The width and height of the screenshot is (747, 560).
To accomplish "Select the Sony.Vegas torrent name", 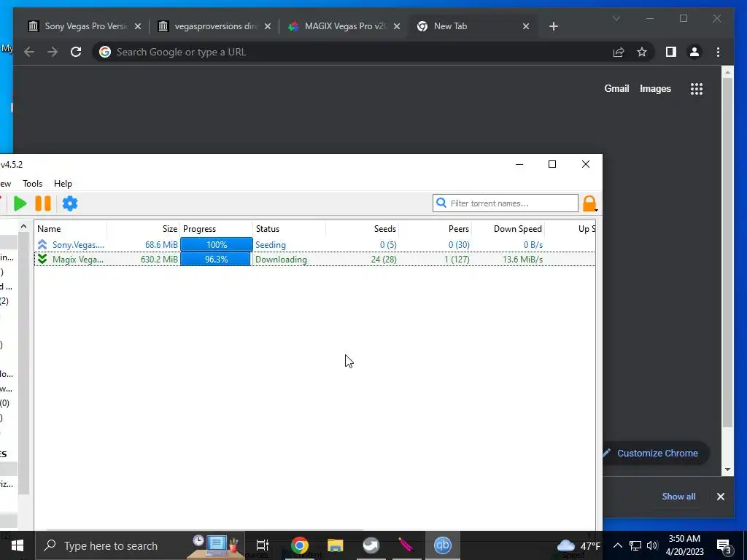I will [x=78, y=245].
